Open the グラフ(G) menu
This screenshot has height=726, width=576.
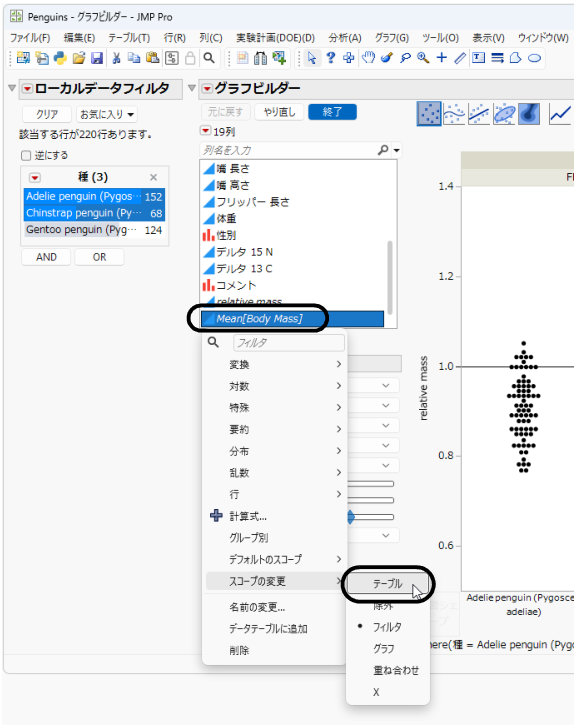[392, 38]
